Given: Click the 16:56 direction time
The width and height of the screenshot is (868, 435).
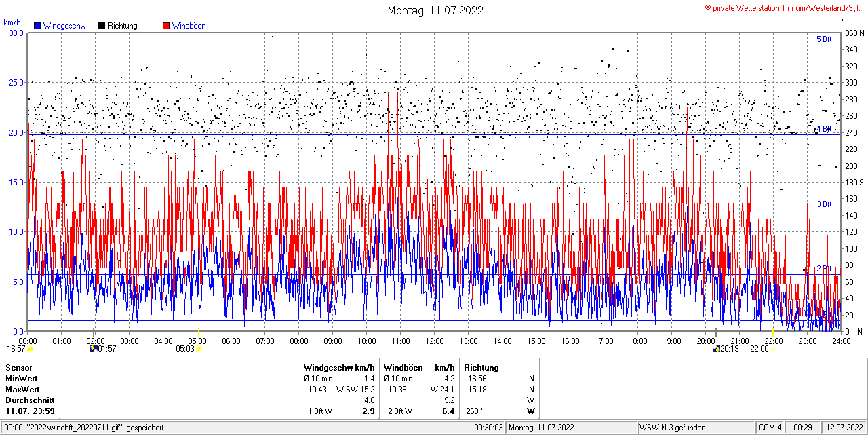Looking at the screenshot, I should pyautogui.click(x=477, y=379).
